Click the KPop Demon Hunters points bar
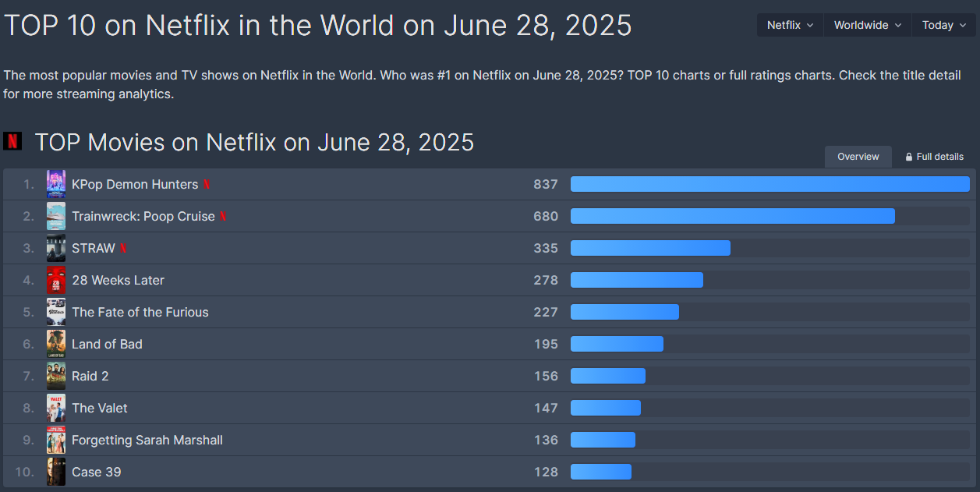The width and height of the screenshot is (980, 492). click(770, 184)
